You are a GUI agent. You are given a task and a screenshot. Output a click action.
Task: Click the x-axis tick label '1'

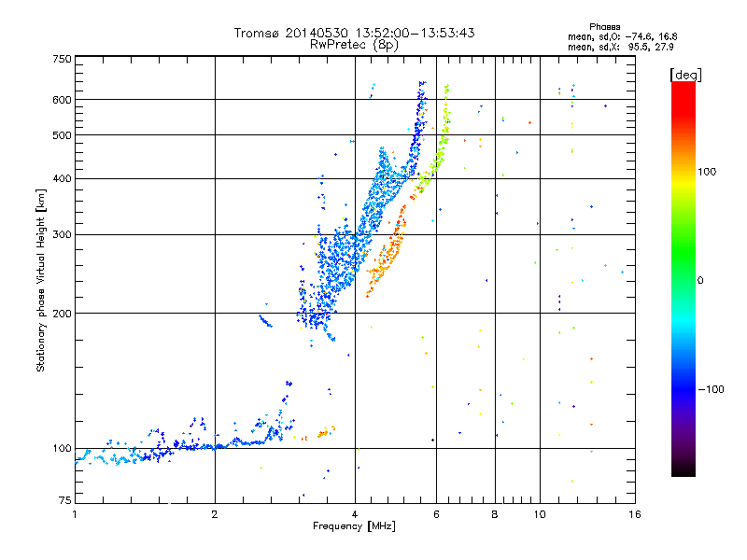[75, 514]
